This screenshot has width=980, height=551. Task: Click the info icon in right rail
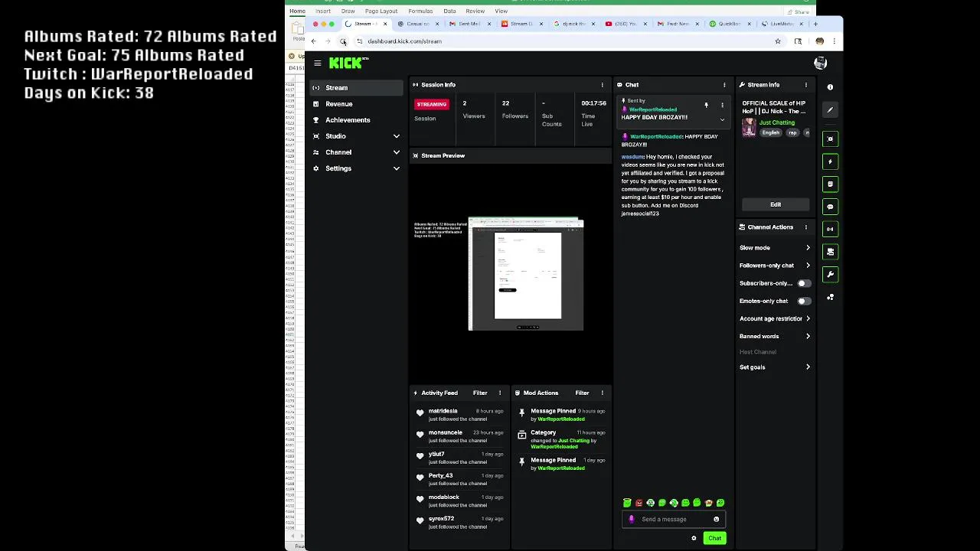pyautogui.click(x=830, y=87)
